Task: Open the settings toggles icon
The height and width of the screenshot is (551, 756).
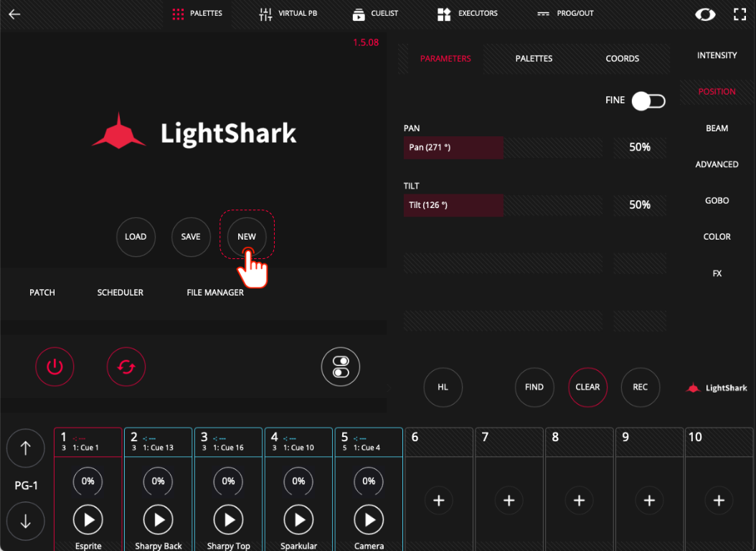Action: (x=341, y=367)
